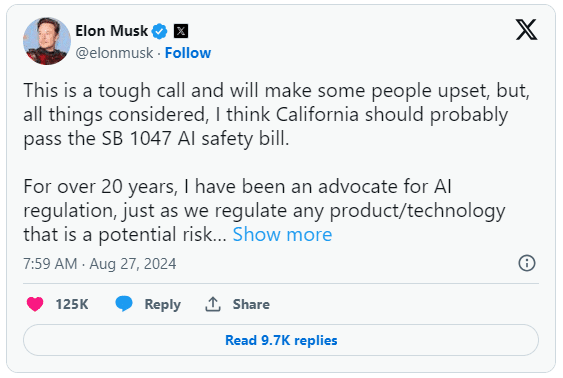Click the paragraph mentioning SB 1047 bill

point(276,115)
